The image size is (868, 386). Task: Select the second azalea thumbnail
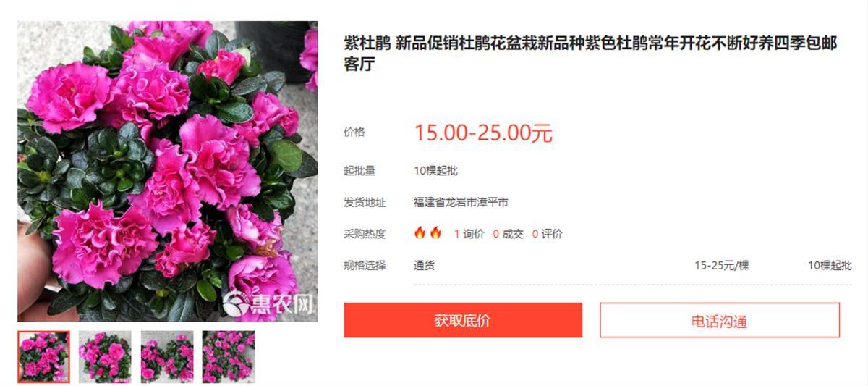[105, 357]
